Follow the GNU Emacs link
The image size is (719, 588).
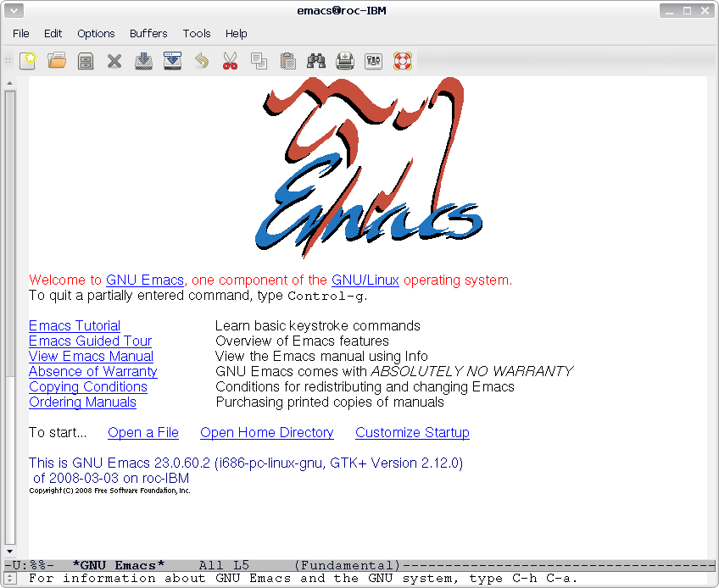[x=145, y=280]
